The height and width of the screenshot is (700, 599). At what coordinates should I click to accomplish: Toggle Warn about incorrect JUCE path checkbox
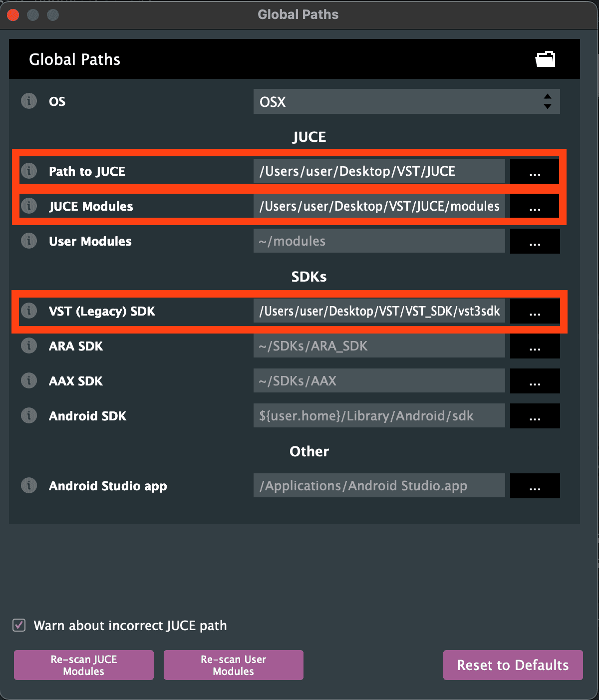[x=19, y=625]
